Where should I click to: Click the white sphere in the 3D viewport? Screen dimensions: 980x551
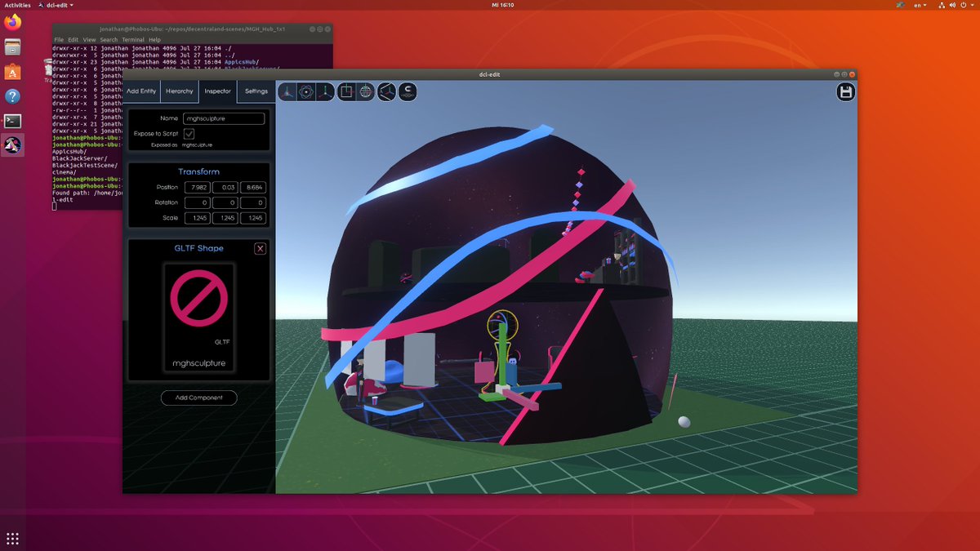[x=684, y=422]
